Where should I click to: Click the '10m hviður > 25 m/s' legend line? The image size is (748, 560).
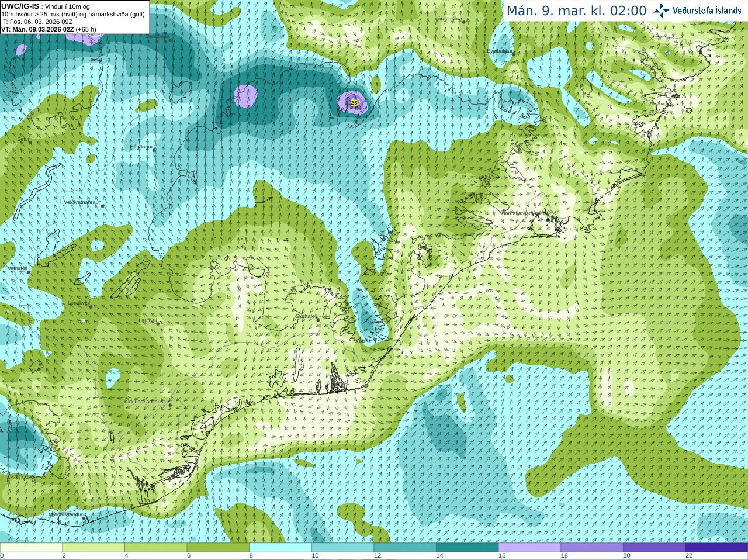pyautogui.click(x=73, y=14)
